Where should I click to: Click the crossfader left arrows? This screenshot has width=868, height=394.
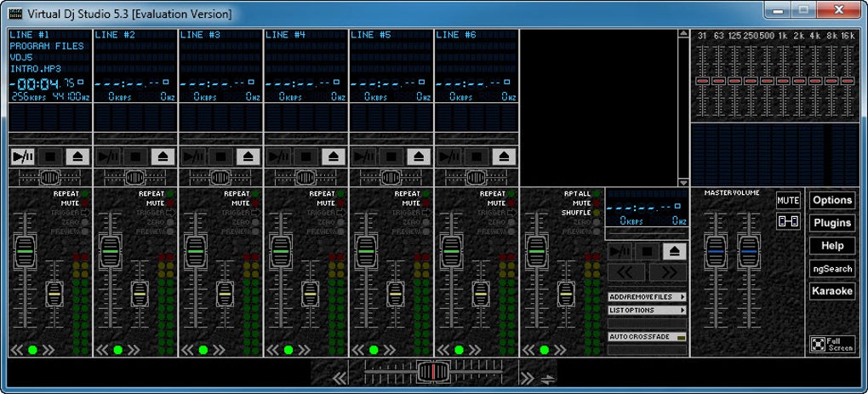point(340,378)
